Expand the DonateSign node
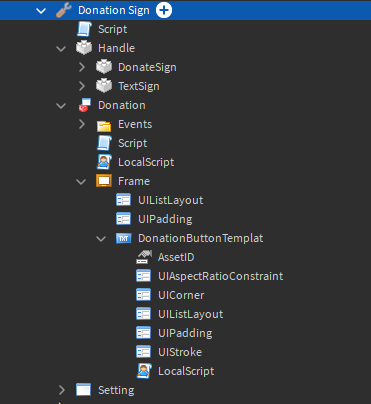Image resolution: width=371 pixels, height=404 pixels. coord(82,67)
